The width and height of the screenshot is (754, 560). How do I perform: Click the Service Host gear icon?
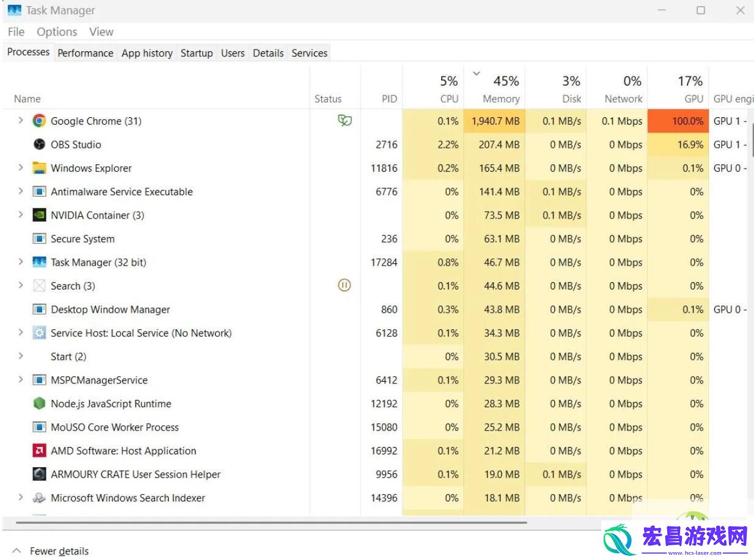pos(39,333)
